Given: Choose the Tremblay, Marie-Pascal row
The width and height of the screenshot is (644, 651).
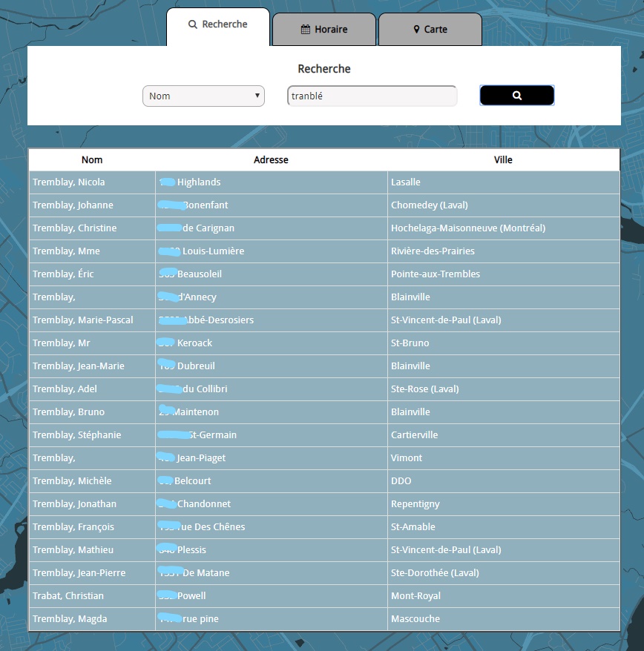Looking at the screenshot, I should pyautogui.click(x=83, y=320).
